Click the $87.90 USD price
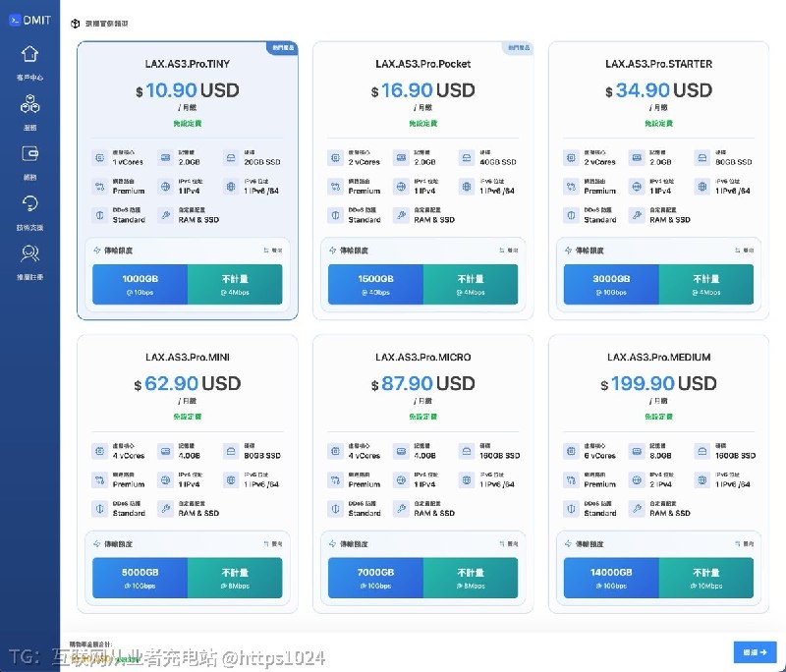The height and width of the screenshot is (672, 786). 423,384
